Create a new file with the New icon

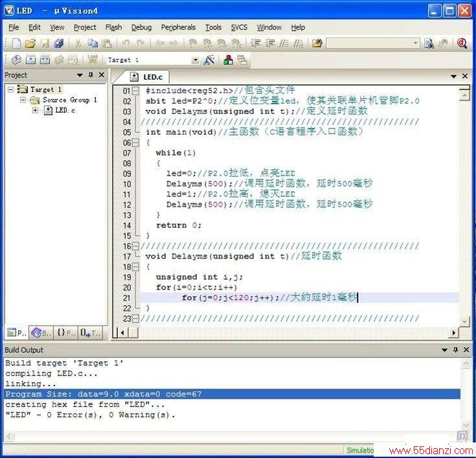pyautogui.click(x=16, y=44)
